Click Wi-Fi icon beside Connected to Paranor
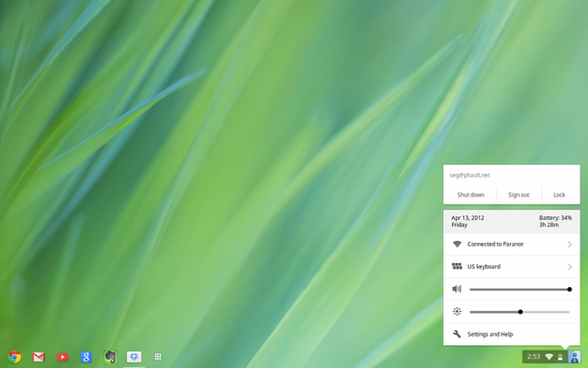 click(457, 244)
